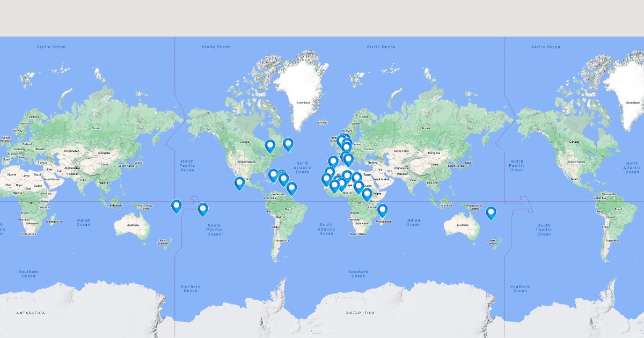Open the pin over Germany

click(x=346, y=147)
